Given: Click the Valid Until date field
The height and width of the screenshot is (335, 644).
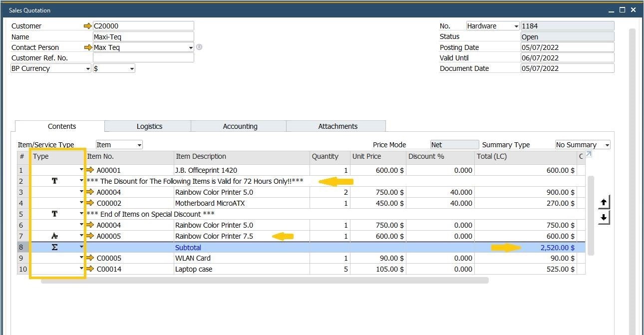Looking at the screenshot, I should pyautogui.click(x=567, y=58).
